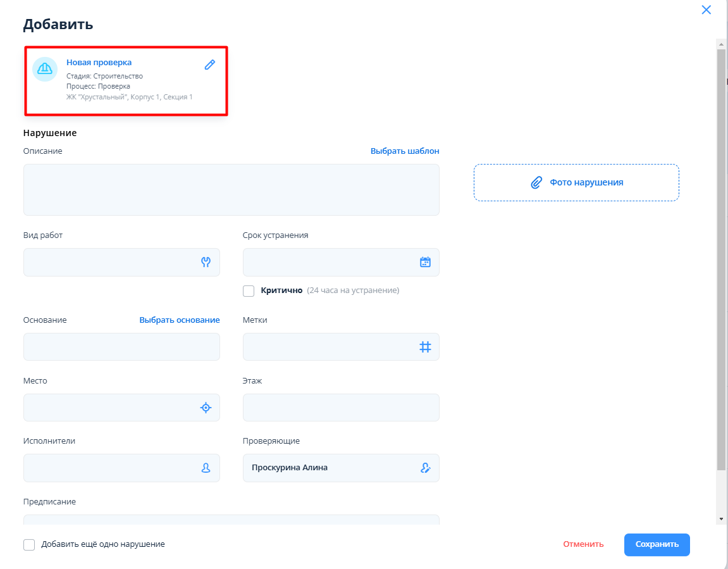Click the paperclip icon for Фото нарушения
The image size is (728, 569).
pos(536,182)
